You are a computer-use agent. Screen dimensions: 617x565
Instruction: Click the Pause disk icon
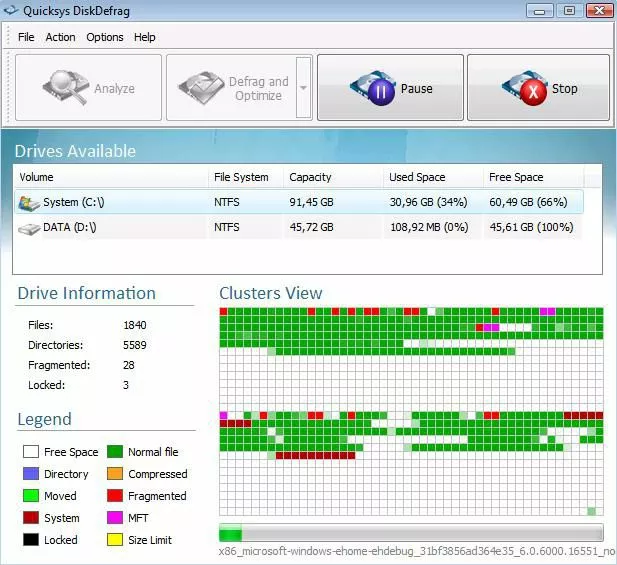pyautogui.click(x=373, y=88)
